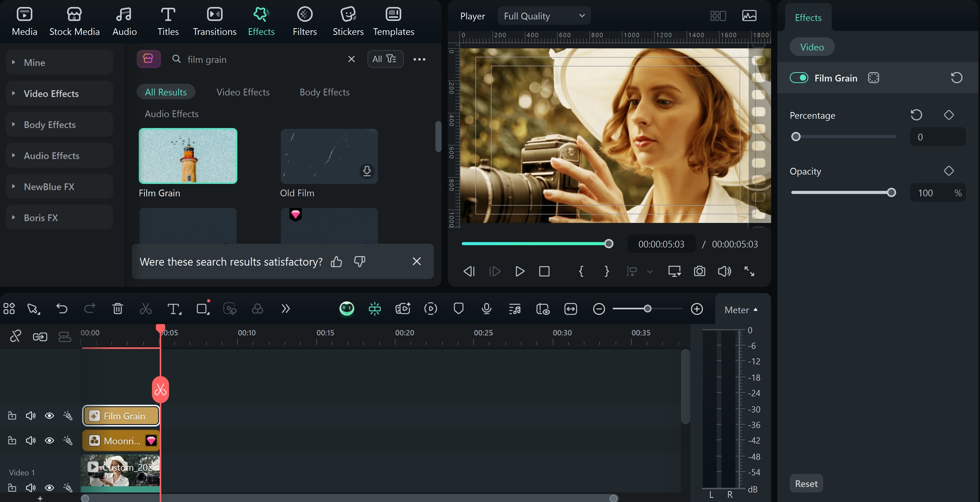Select the Video pill in Effects panel
The image size is (980, 502).
click(812, 47)
